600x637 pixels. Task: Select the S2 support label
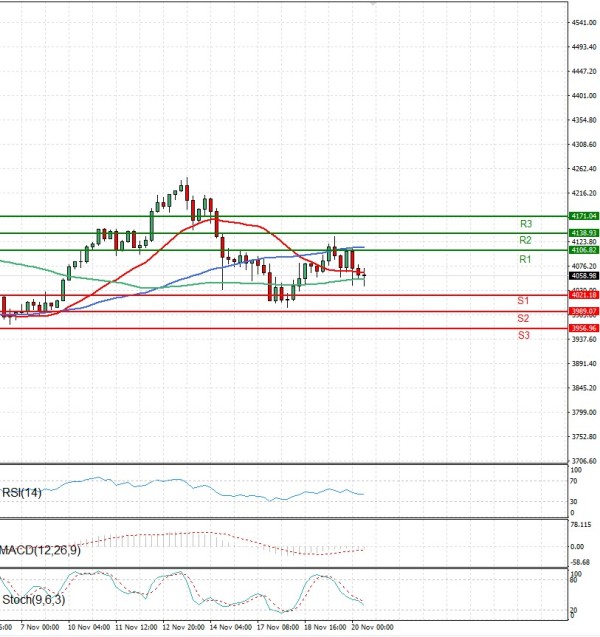(x=523, y=318)
